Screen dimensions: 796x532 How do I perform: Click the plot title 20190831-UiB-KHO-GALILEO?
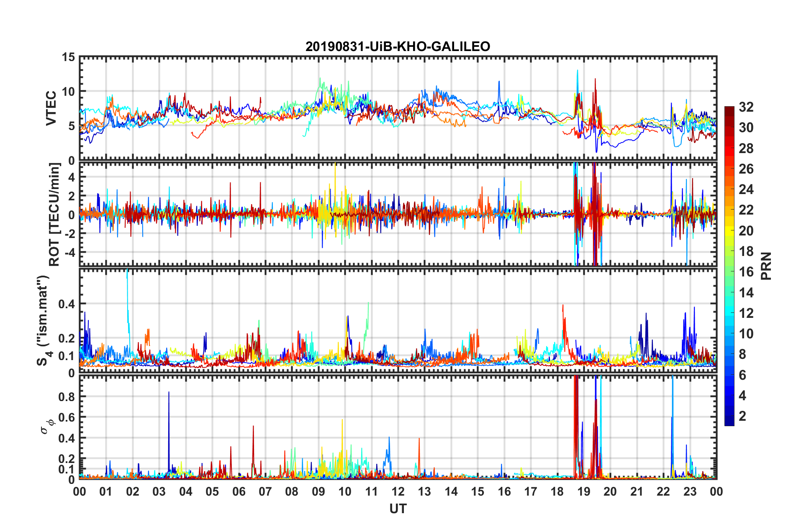tap(398, 46)
